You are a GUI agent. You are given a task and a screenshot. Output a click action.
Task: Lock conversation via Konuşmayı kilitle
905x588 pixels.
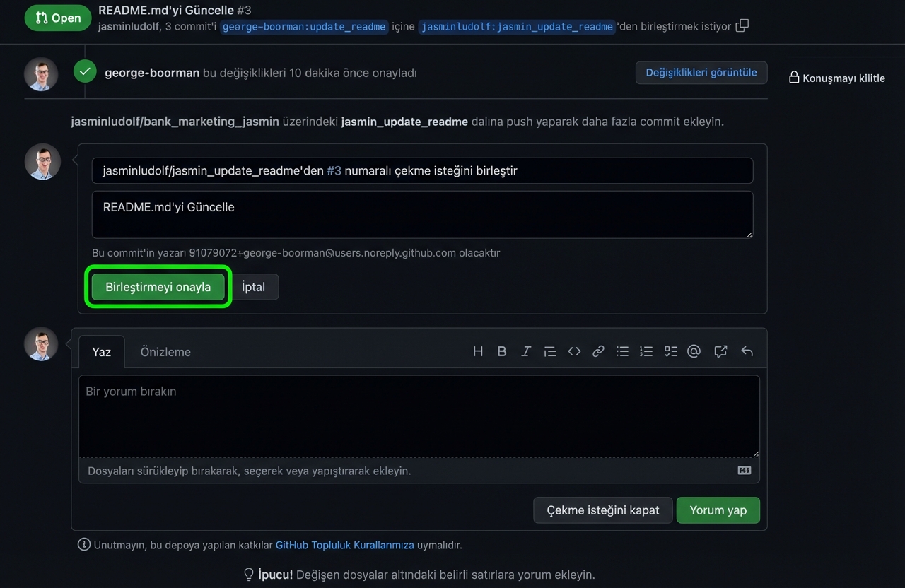(x=837, y=78)
